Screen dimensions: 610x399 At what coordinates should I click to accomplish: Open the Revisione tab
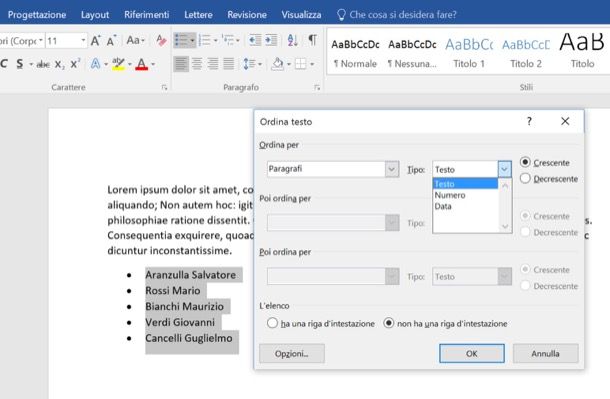point(247,15)
